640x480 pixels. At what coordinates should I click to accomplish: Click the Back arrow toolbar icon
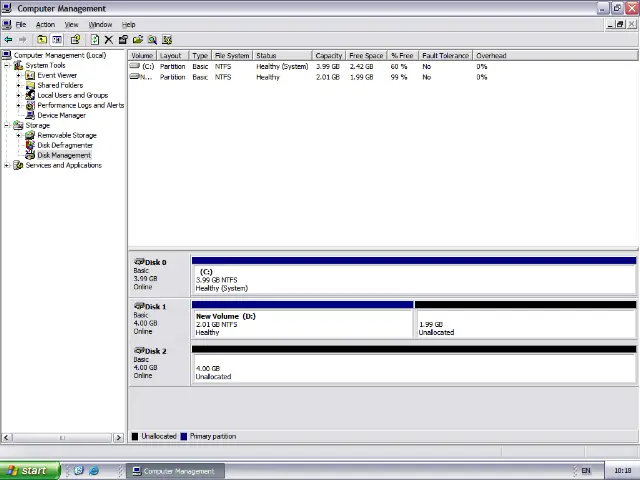[x=9, y=40]
